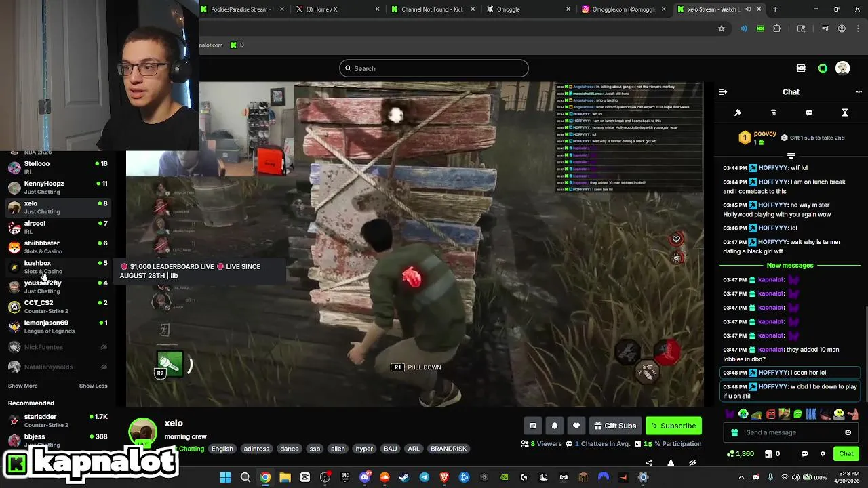Select the BRANDRISK stream tag
Image resolution: width=868 pixels, height=488 pixels.
click(448, 449)
